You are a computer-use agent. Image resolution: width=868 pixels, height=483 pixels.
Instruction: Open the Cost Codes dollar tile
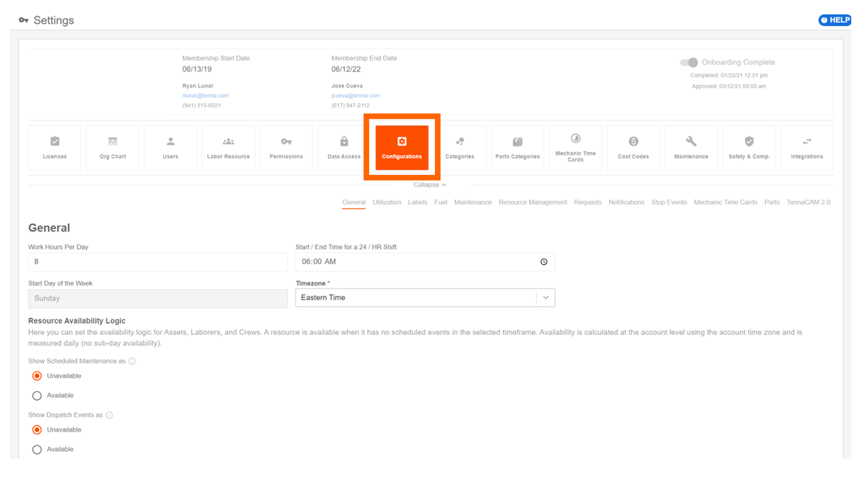[x=633, y=147]
